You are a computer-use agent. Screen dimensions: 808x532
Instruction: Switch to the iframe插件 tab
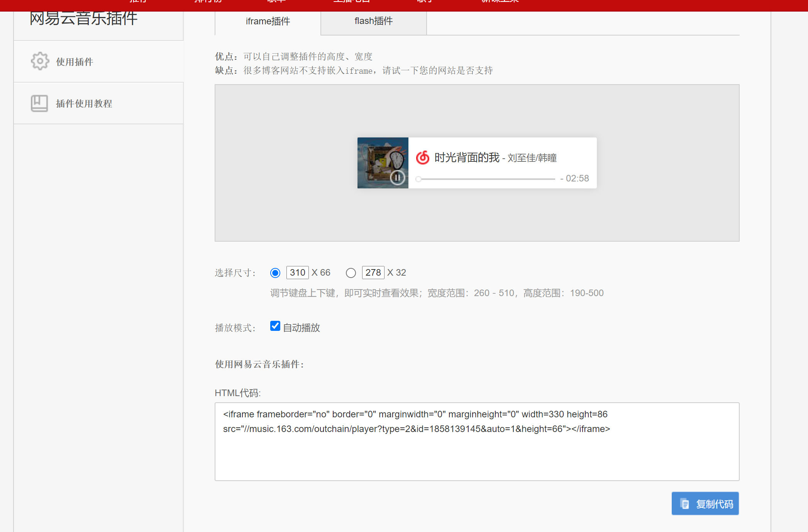(268, 21)
